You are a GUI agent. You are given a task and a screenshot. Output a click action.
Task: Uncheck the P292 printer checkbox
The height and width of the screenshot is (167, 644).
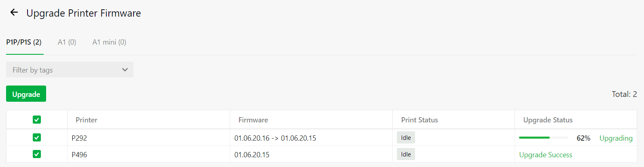[37, 137]
